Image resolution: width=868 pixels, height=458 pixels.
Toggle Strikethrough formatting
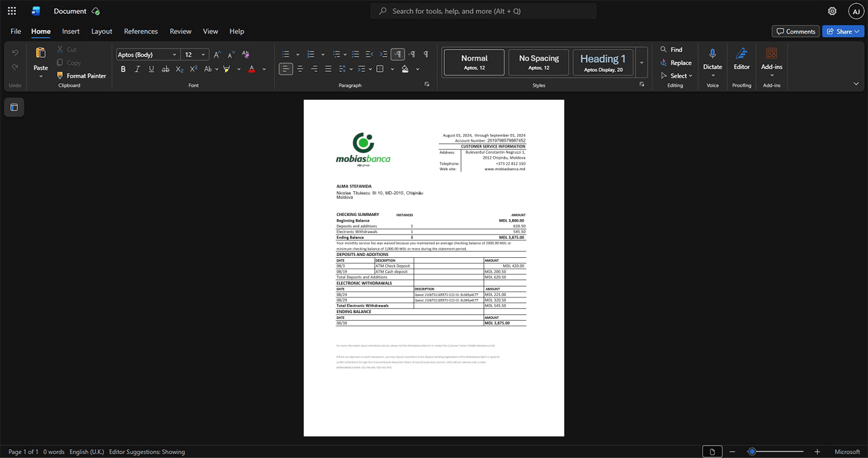[x=165, y=69]
